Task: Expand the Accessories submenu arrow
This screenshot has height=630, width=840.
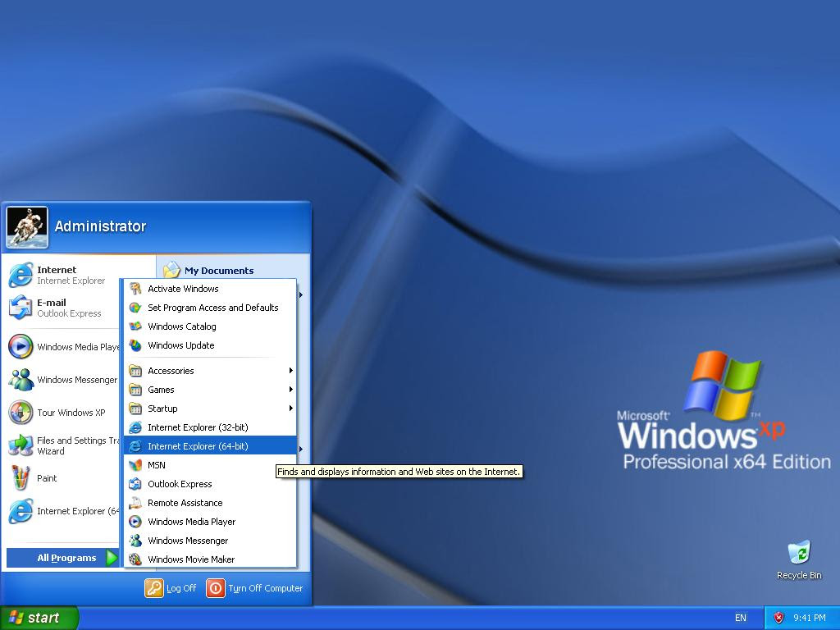Action: pos(291,371)
